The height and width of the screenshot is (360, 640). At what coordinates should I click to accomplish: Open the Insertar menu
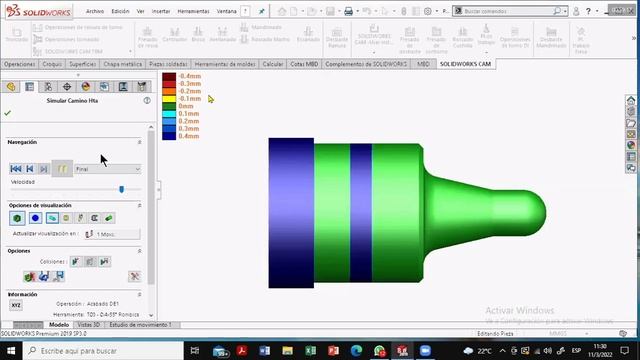pos(161,11)
